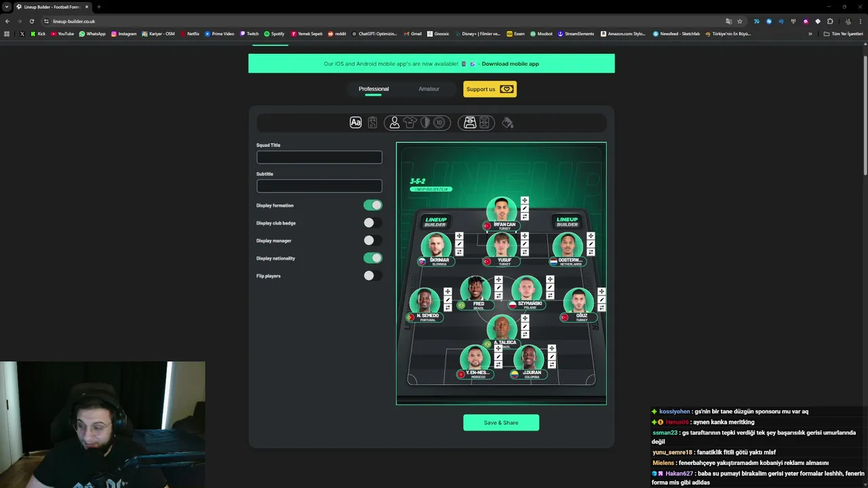Click the swap arrows next to Szymański

[550, 296]
